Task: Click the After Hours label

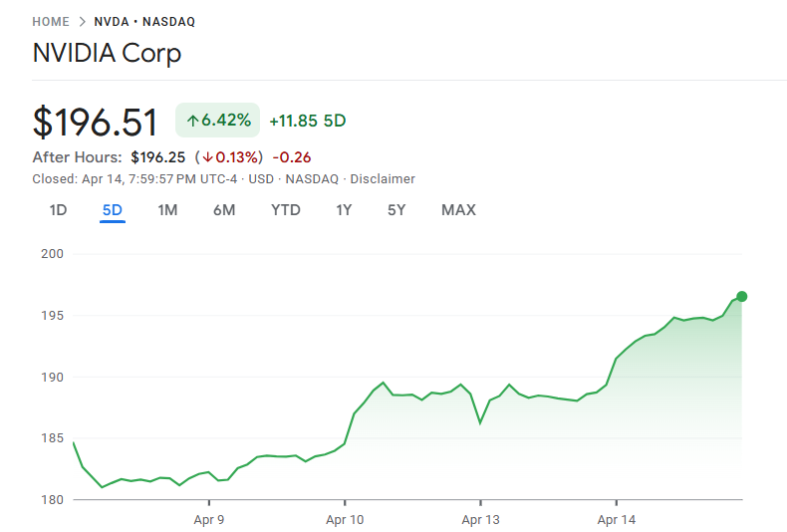Action: click(78, 157)
